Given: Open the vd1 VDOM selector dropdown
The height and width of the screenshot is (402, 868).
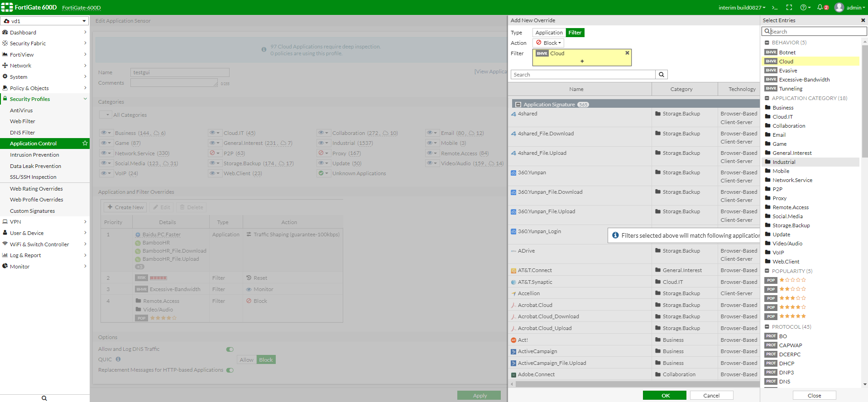Looking at the screenshot, I should click(x=44, y=21).
